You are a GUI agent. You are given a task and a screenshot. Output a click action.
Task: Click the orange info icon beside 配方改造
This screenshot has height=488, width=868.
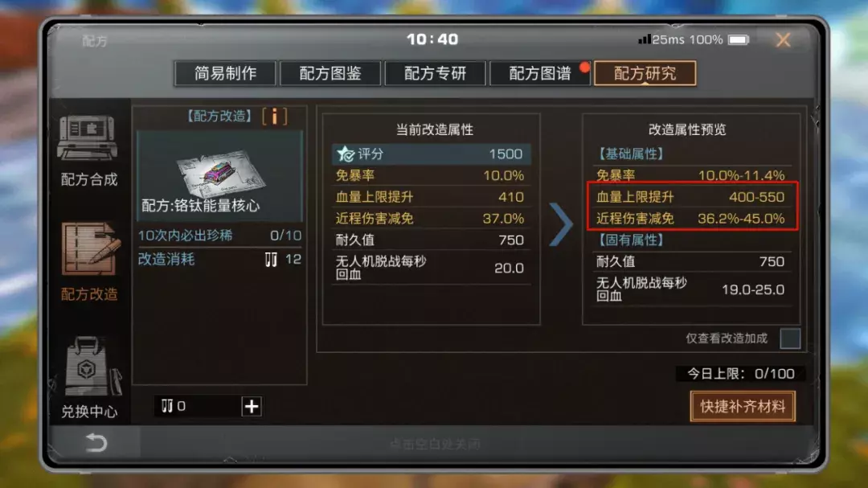click(275, 117)
